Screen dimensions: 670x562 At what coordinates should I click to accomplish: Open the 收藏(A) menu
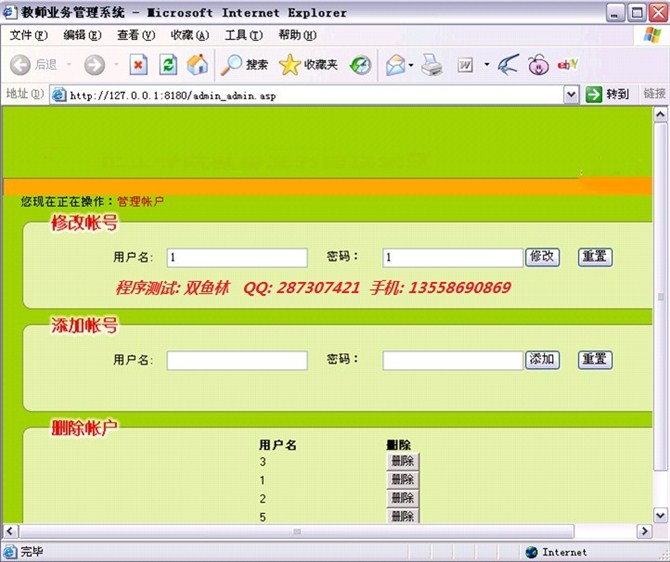190,35
